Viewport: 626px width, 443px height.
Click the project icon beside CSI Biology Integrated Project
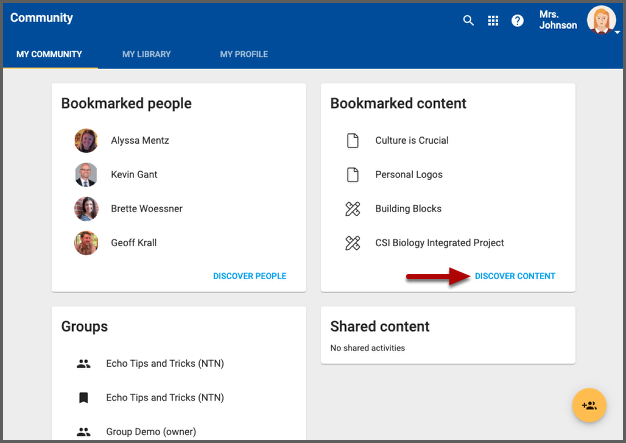pyautogui.click(x=352, y=243)
